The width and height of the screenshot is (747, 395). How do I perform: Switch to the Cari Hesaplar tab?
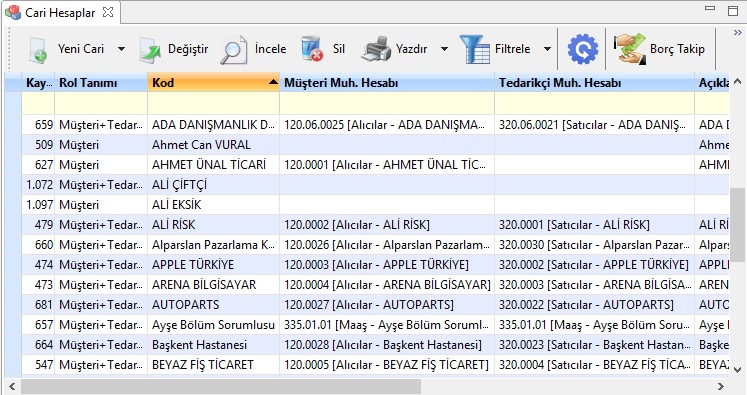[x=60, y=13]
